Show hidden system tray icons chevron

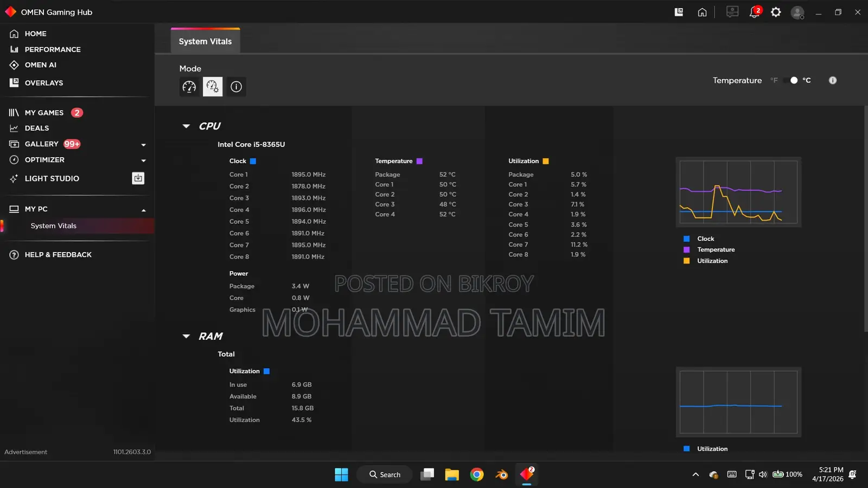point(695,474)
